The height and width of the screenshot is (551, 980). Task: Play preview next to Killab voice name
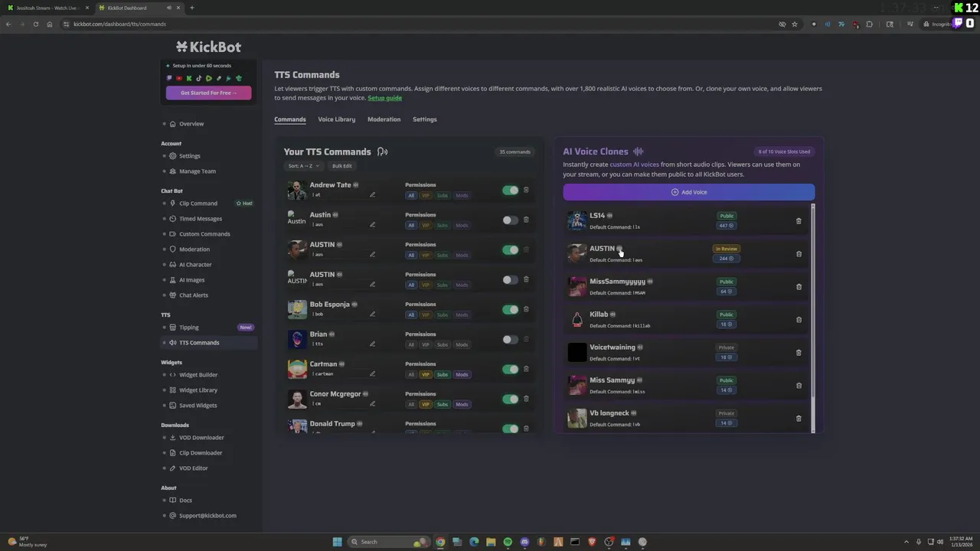coord(612,315)
